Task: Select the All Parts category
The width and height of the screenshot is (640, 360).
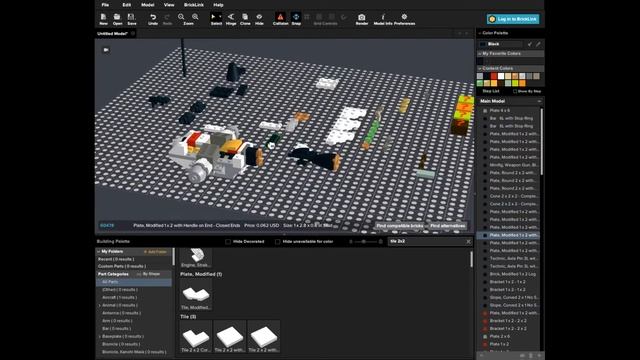Action: [x=134, y=282]
